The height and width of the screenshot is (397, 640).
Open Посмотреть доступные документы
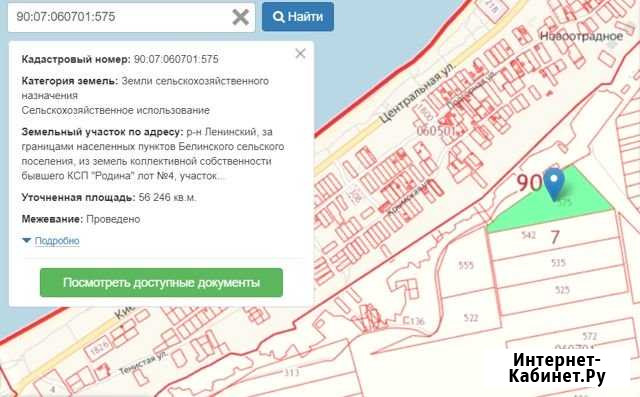point(161,282)
